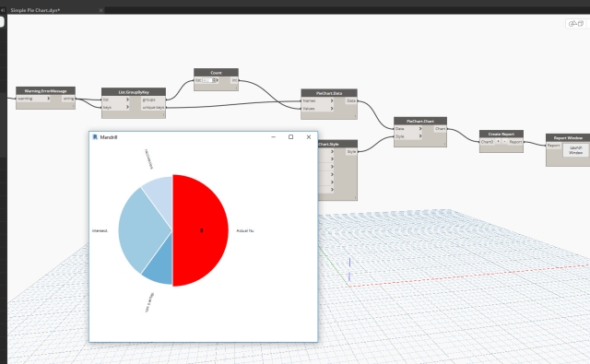590x364 pixels.
Task: Add an input with Create Report plus button
Action: pos(498,142)
